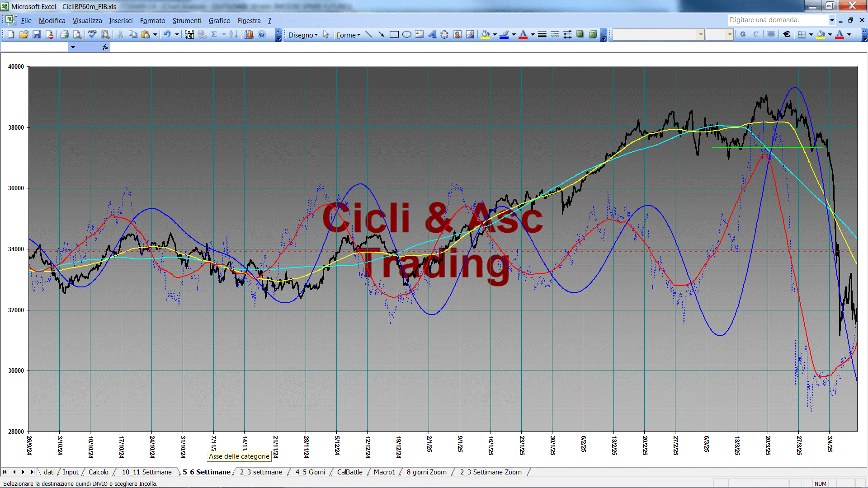This screenshot has height=488, width=868.
Task: Click the drawing Font Color red A
Action: [x=524, y=34]
